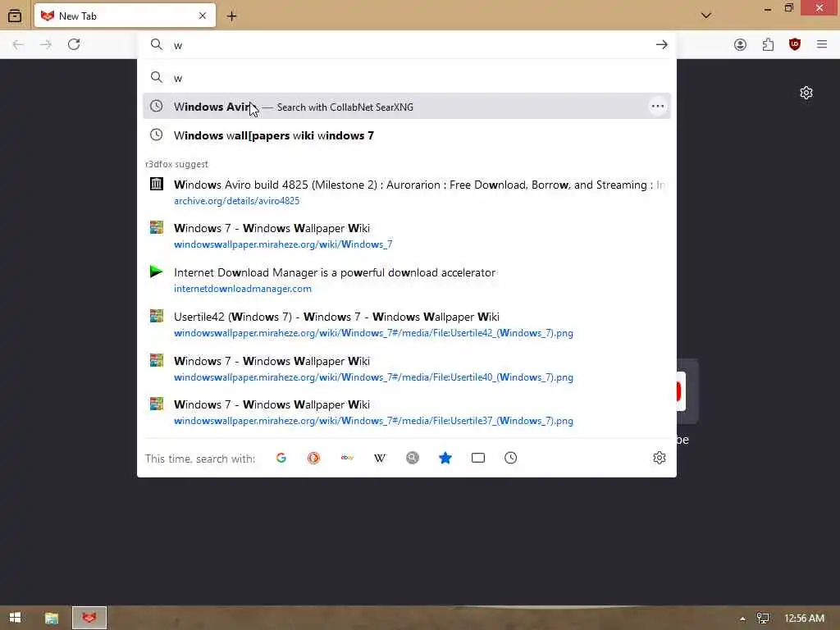Click the r3dfox taskbar icon
Screen dimensions: 840x630
point(89,618)
